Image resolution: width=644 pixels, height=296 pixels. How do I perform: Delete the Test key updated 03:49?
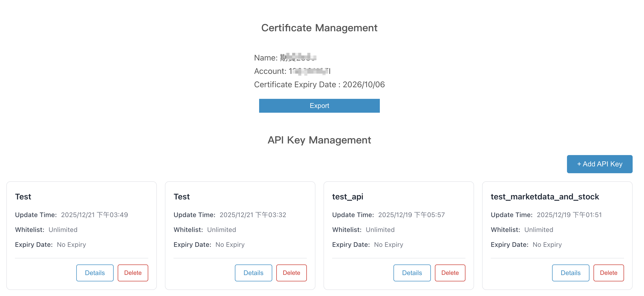click(x=133, y=273)
